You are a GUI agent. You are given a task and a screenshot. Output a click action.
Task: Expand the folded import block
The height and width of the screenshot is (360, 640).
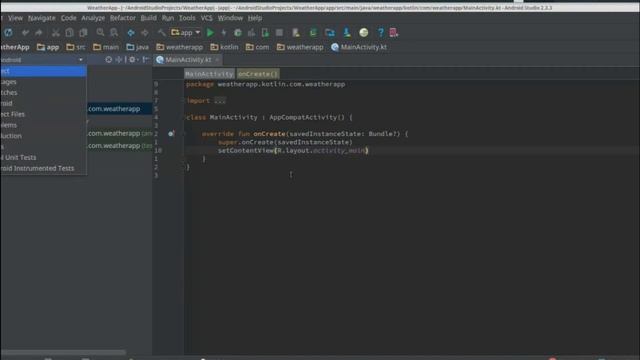[x=220, y=100]
